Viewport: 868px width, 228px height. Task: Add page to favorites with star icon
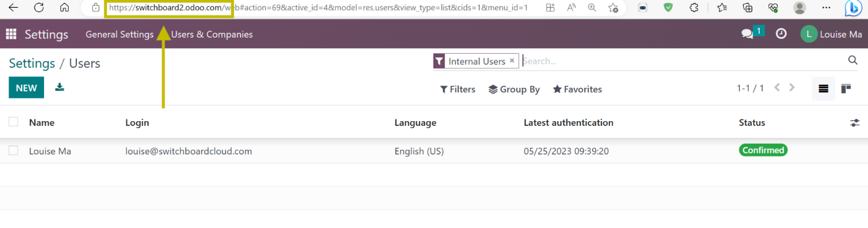pos(613,8)
